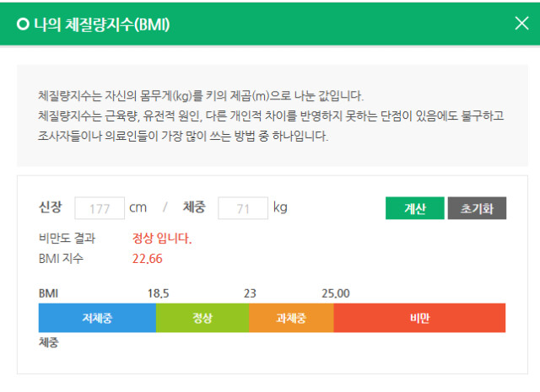Viewport: 540px width, 392px height.
Task: Close the BMI dialog with the X
Action: point(521,23)
